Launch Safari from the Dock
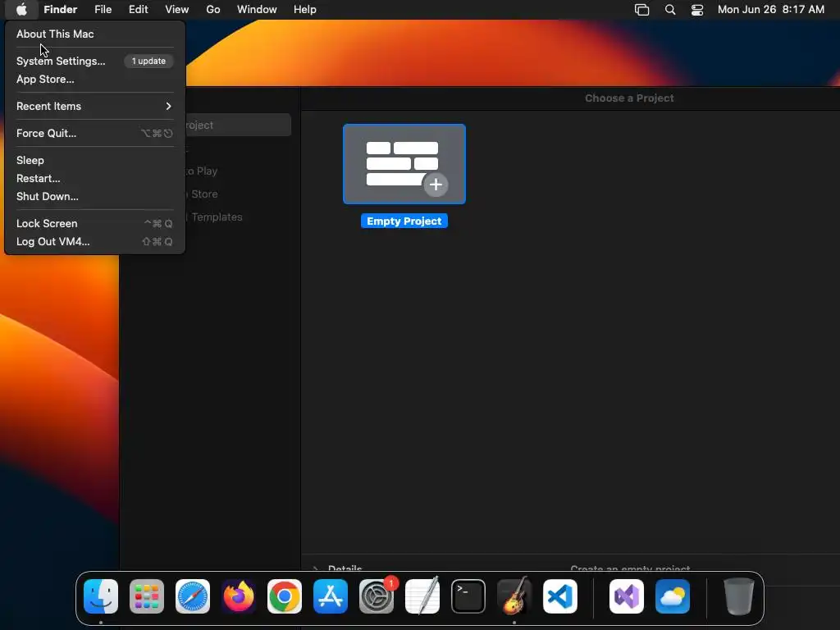Viewport: 840px width, 630px height. [192, 596]
